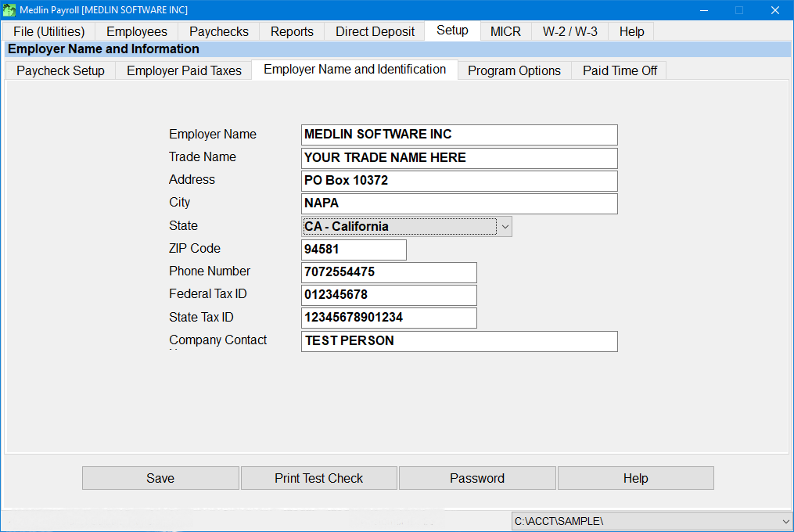Open the Reports section

click(x=291, y=31)
